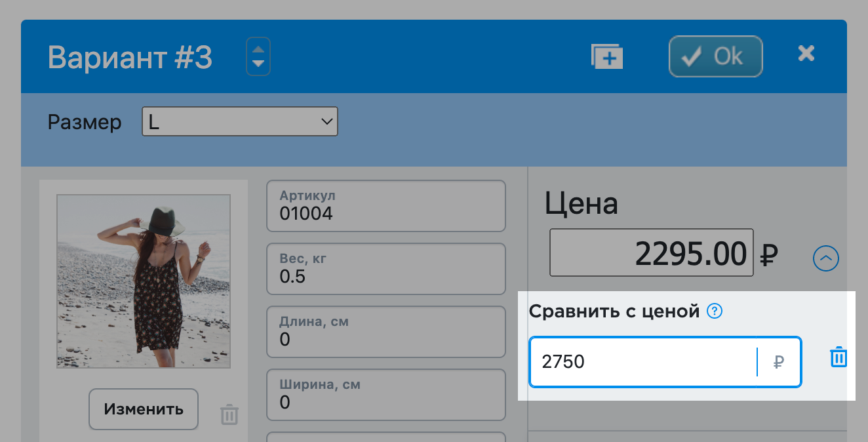Screen dimensions: 868x442
Task: Remove compare price with blue trash icon
Action: pos(838,357)
